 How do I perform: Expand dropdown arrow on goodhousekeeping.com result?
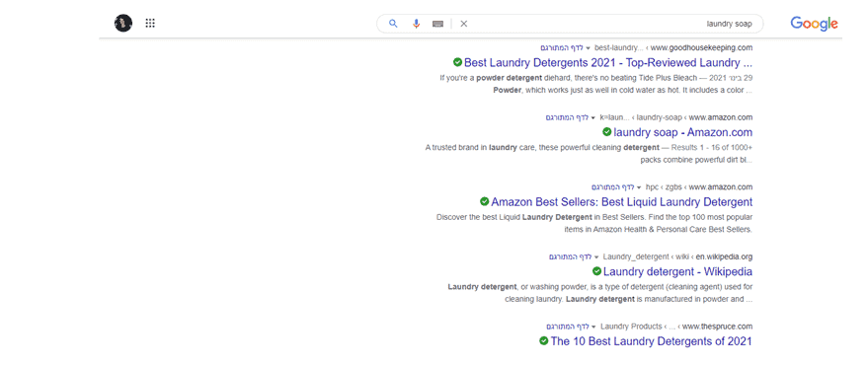coord(588,48)
